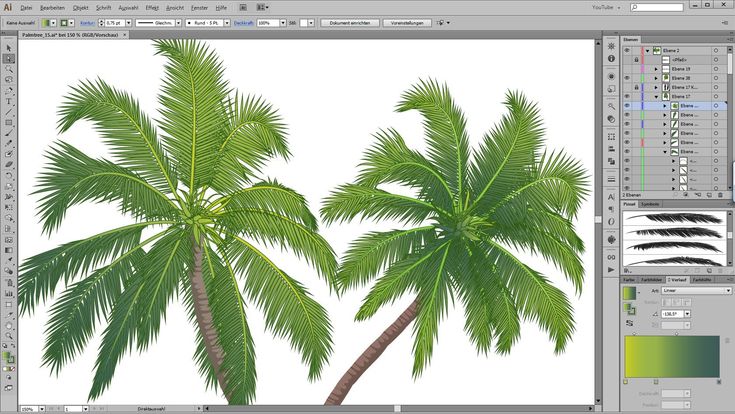Open the Links panel chain icon in dock
Viewport: 735px width, 414px height.
tap(611, 257)
